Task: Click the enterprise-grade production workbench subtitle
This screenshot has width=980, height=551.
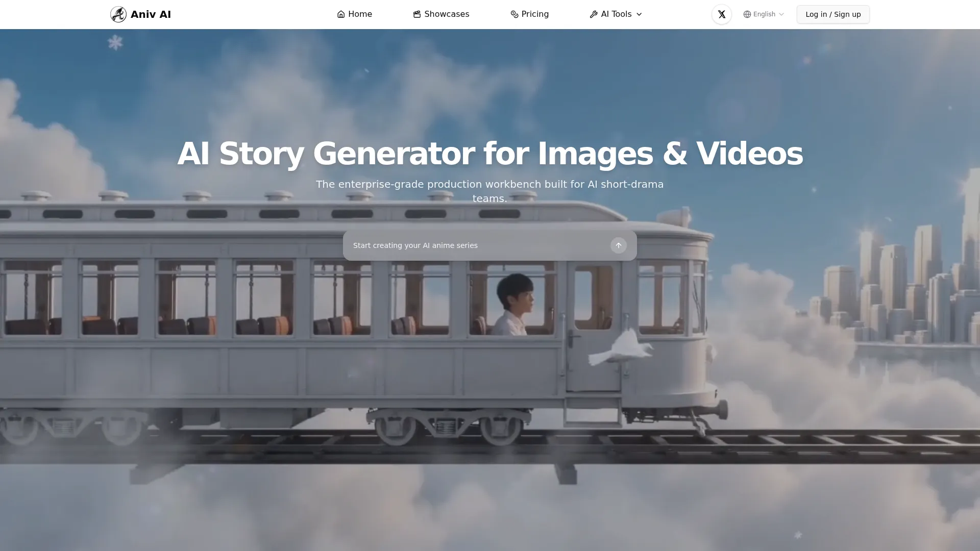Action: [x=490, y=191]
